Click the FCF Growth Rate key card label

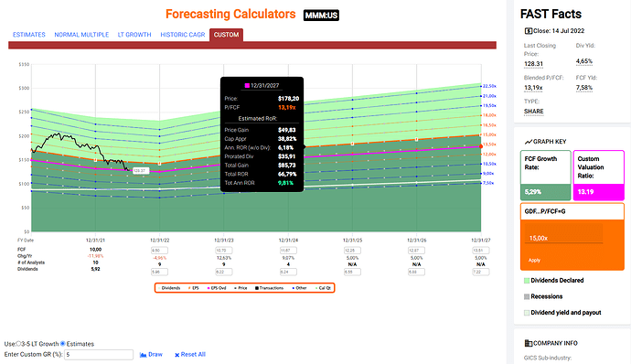coord(540,163)
